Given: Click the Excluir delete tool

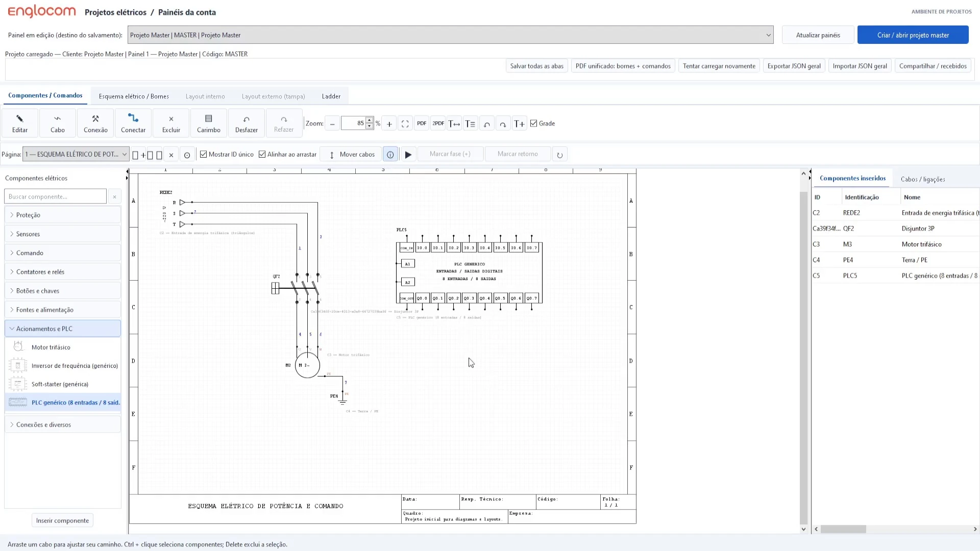Looking at the screenshot, I should point(171,123).
